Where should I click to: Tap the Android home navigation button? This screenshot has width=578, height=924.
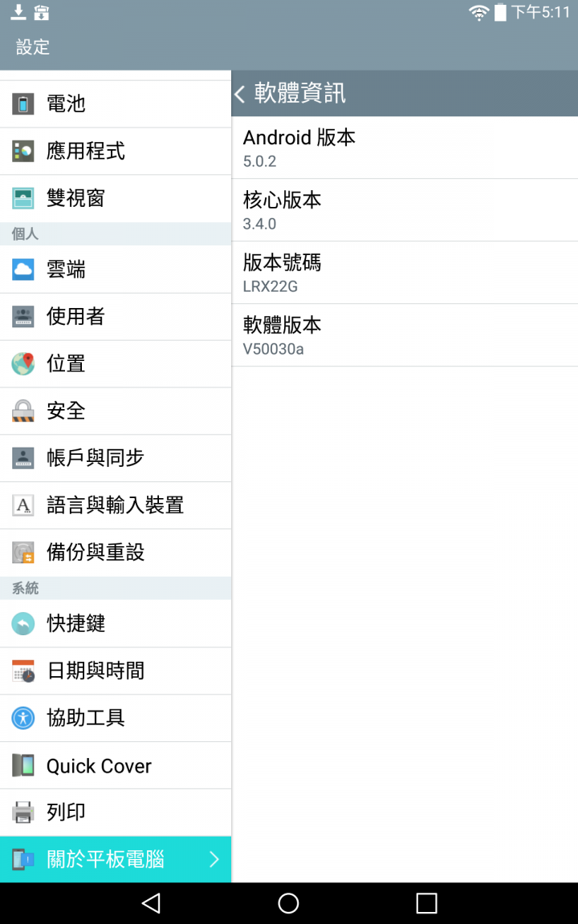[x=288, y=903]
